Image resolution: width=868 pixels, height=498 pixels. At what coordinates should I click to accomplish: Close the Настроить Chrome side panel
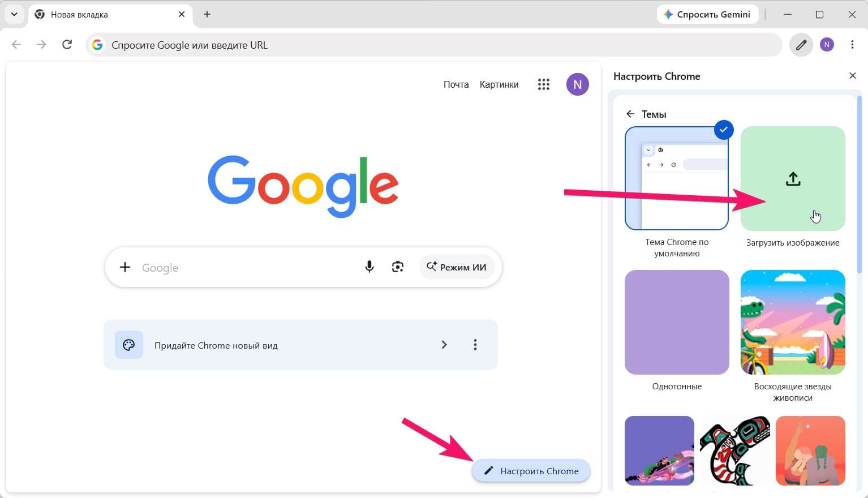coord(853,76)
